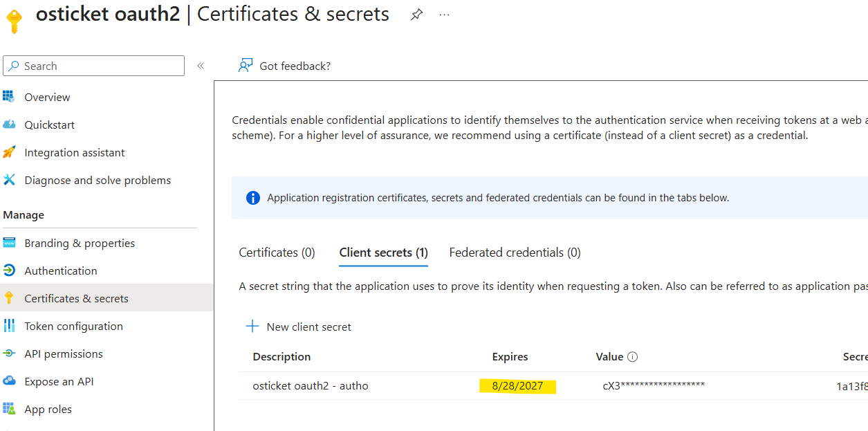Click the API permissions icon

click(9, 354)
